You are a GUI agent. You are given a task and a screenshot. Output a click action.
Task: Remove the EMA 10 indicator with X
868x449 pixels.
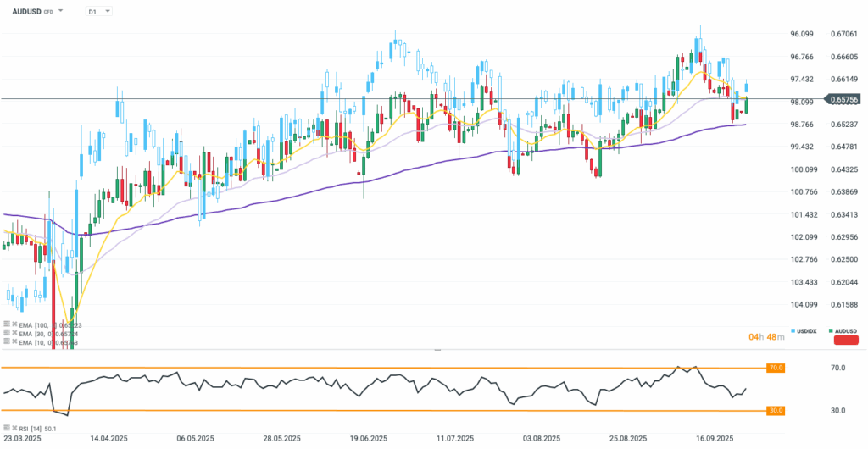(x=14, y=341)
